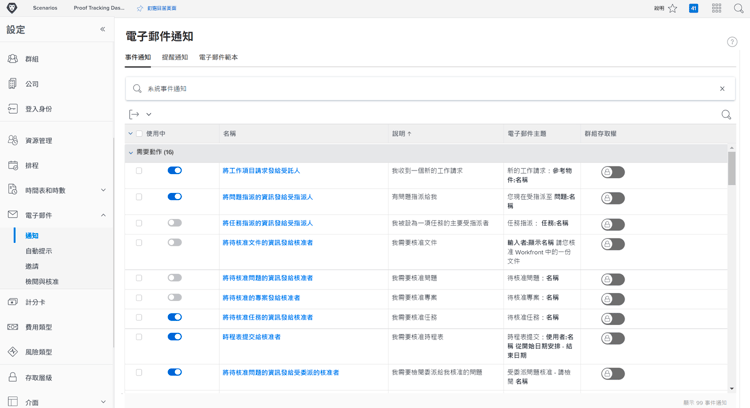Open the 費用類型 expense icon
Image resolution: width=750 pixels, height=408 pixels.
pyautogui.click(x=13, y=327)
